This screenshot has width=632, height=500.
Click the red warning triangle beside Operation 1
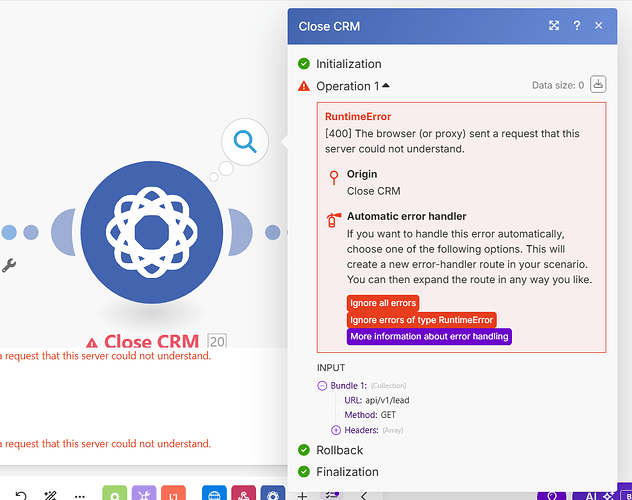pos(304,86)
